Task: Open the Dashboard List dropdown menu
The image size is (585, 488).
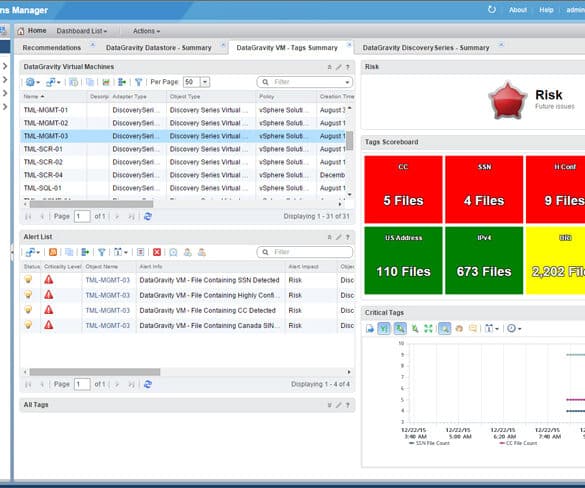Action: [x=82, y=31]
